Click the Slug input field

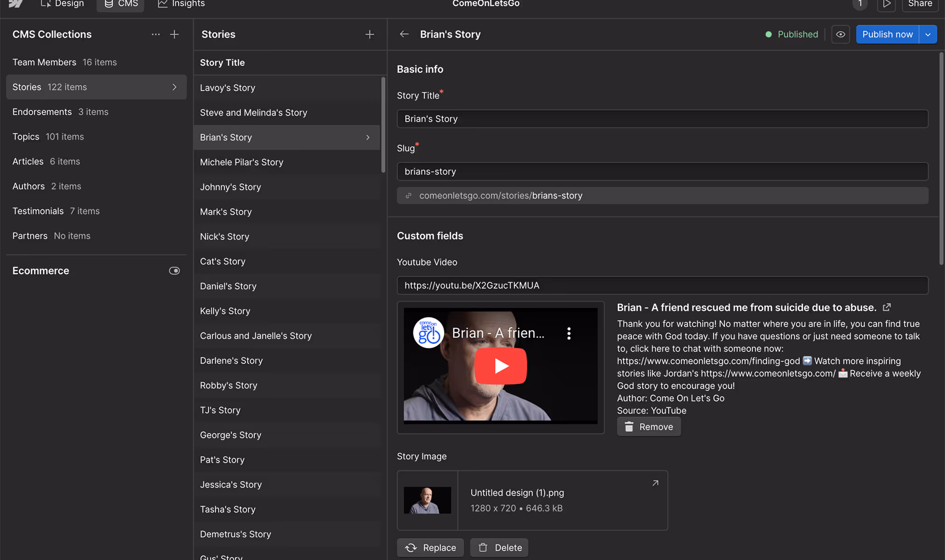662,172
